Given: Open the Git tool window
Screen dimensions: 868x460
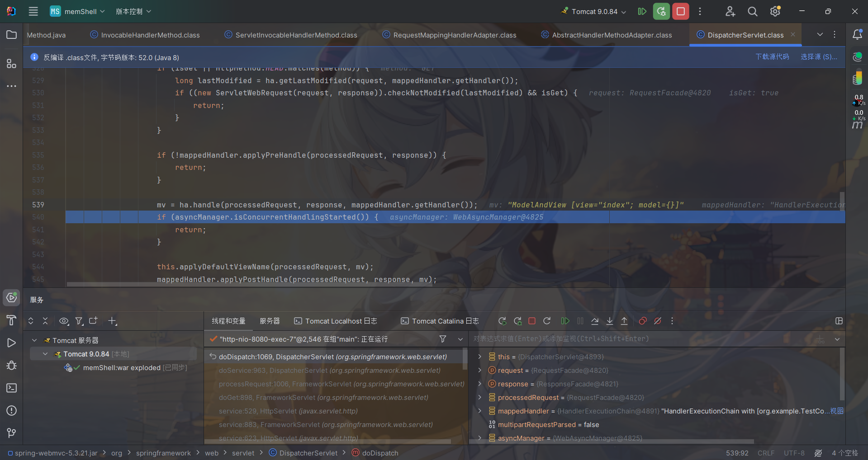Looking at the screenshot, I should coord(11,433).
